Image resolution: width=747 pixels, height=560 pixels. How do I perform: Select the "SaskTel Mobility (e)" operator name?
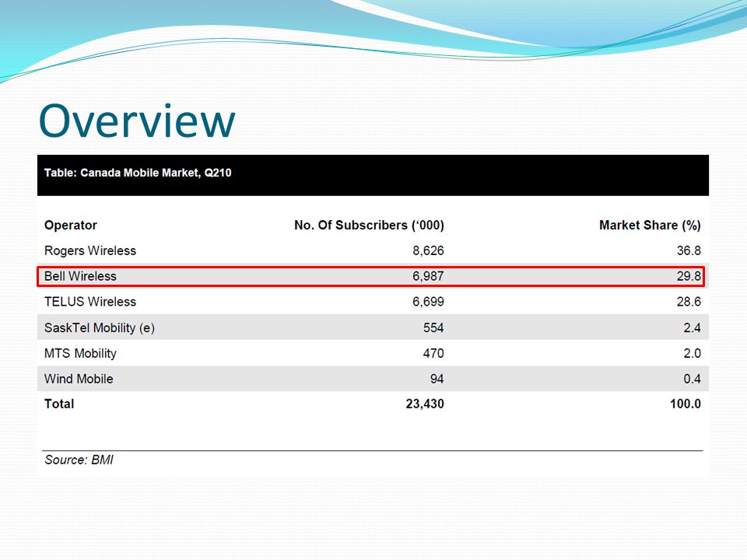coord(100,328)
